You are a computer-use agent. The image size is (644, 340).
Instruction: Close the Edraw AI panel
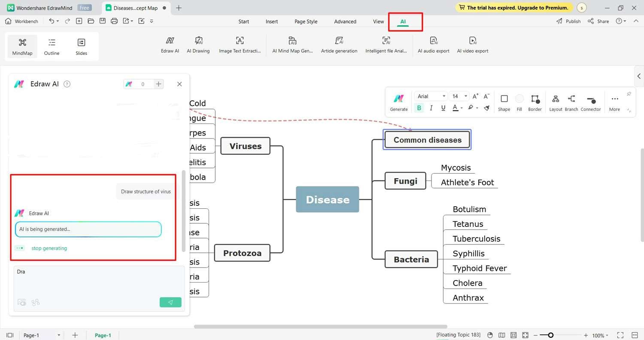pyautogui.click(x=179, y=84)
